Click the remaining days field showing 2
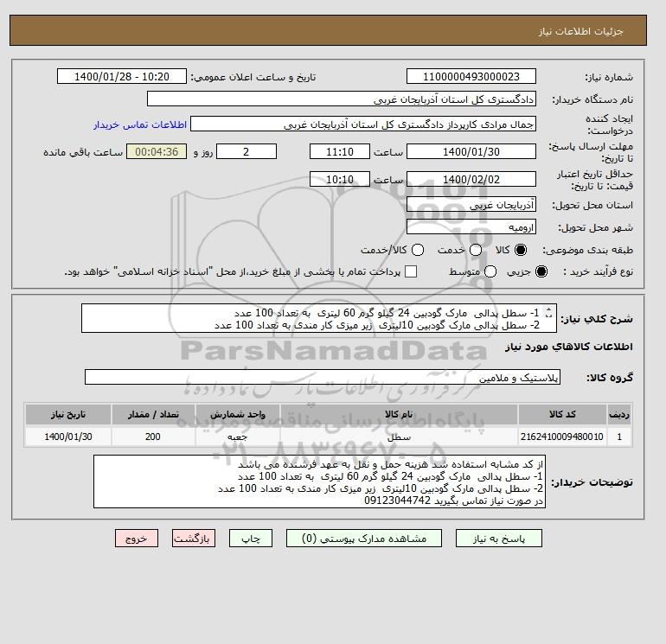Screen dimensions: 666x644 247,151
